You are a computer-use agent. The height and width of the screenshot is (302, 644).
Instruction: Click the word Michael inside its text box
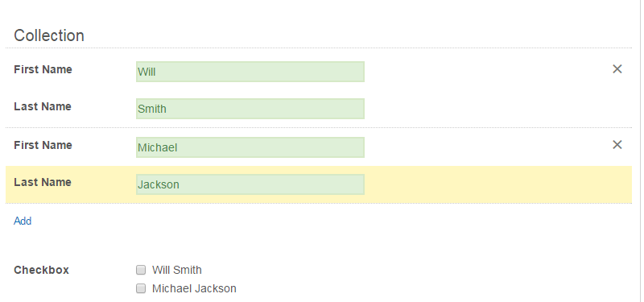[x=157, y=147]
